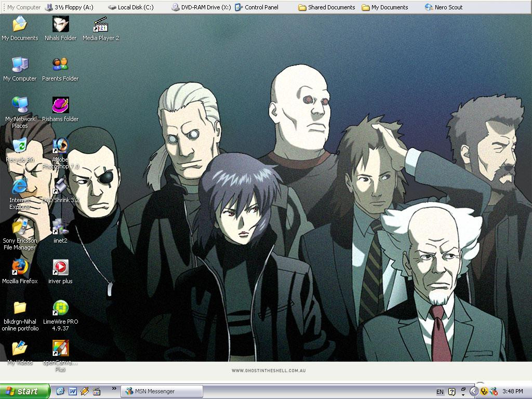532x399 pixels.
Task: Open My Documents from the top toolbar
Action: point(385,7)
